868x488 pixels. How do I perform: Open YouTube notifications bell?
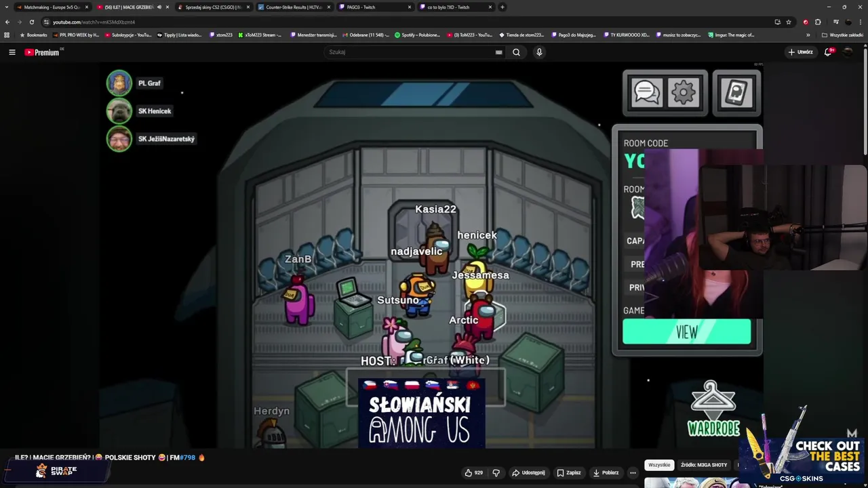pyautogui.click(x=828, y=52)
